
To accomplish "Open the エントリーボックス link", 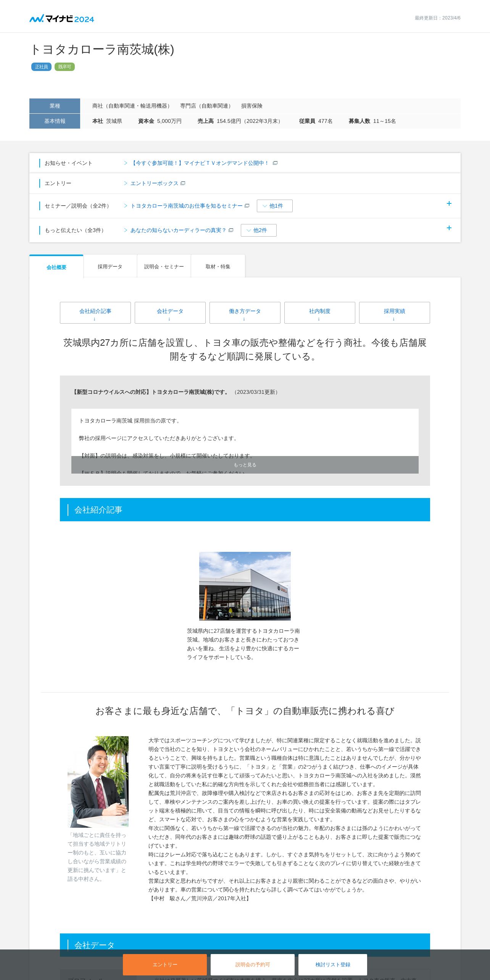I will tap(154, 183).
